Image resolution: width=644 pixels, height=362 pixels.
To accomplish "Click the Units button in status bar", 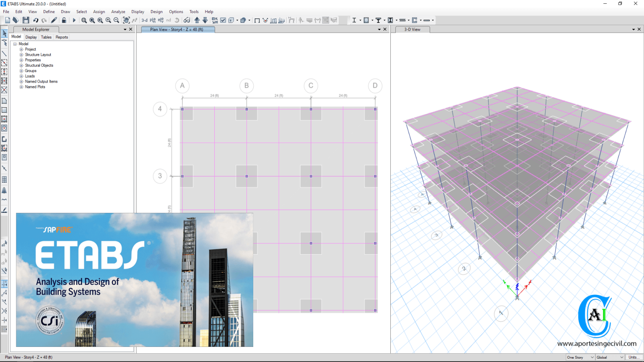I will click(x=633, y=357).
